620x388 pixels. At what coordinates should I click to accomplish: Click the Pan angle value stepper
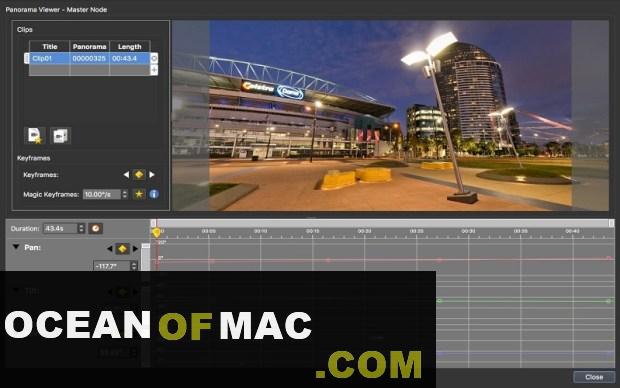pos(134,266)
